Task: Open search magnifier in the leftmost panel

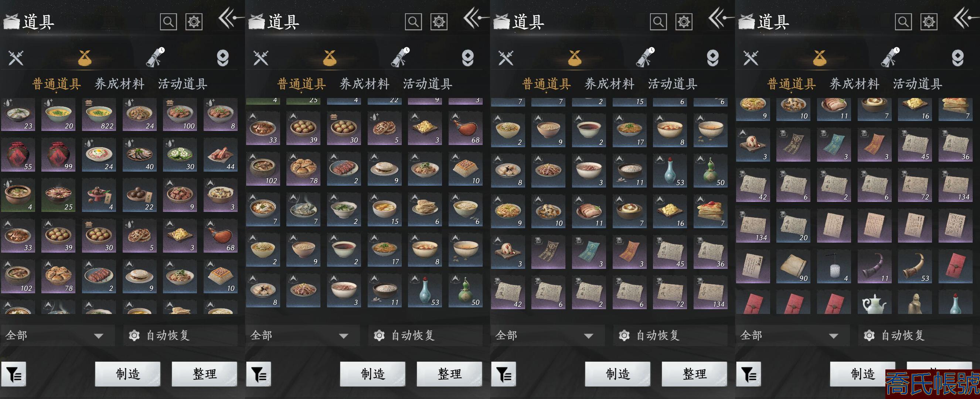Action: tap(168, 22)
